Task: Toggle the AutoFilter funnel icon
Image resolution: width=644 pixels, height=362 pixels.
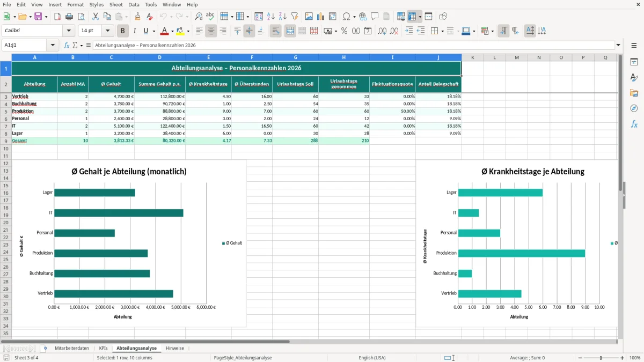Action: (294, 17)
